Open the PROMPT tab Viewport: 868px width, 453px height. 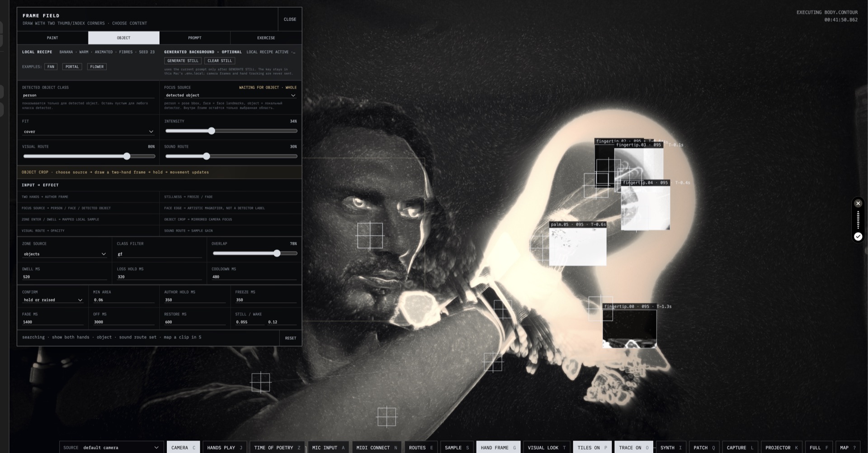click(x=195, y=38)
